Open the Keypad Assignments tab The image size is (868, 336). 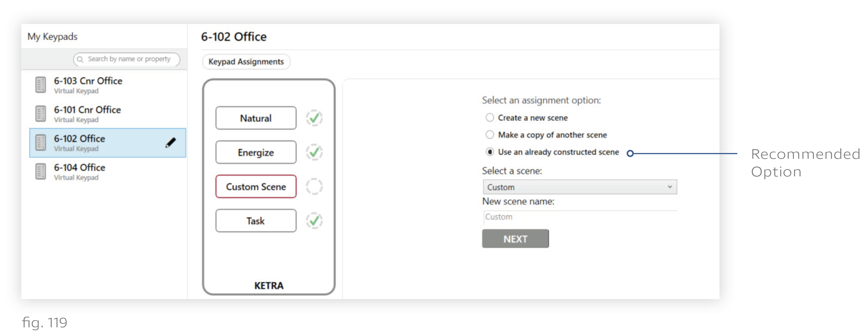[246, 62]
